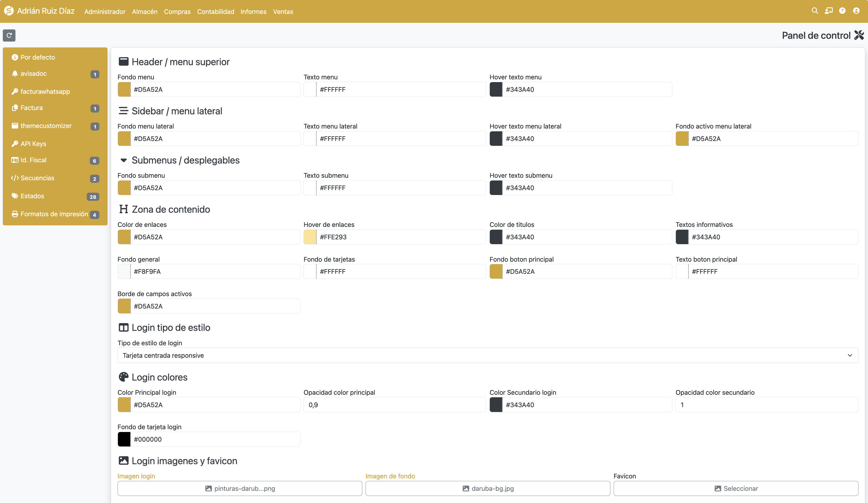
Task: Select the API Keys sidebar tab
Action: click(55, 144)
